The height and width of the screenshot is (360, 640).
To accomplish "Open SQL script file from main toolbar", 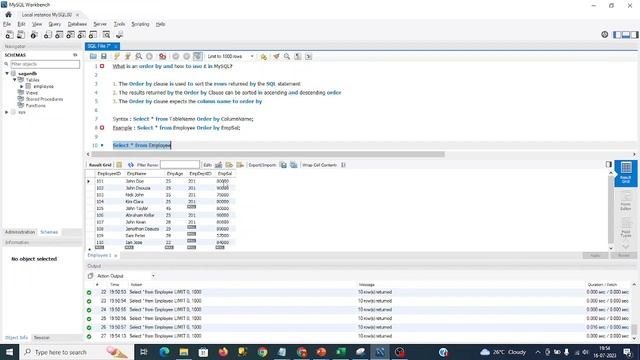I will 20,35.
